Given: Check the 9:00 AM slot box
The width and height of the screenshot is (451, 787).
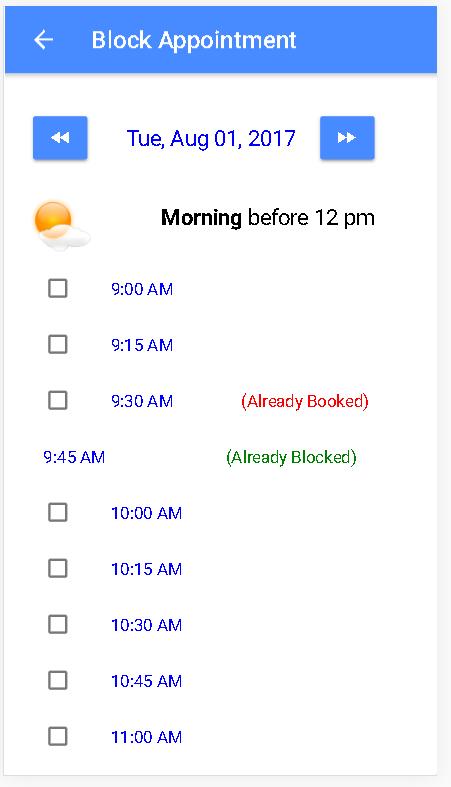Looking at the screenshot, I should [58, 289].
